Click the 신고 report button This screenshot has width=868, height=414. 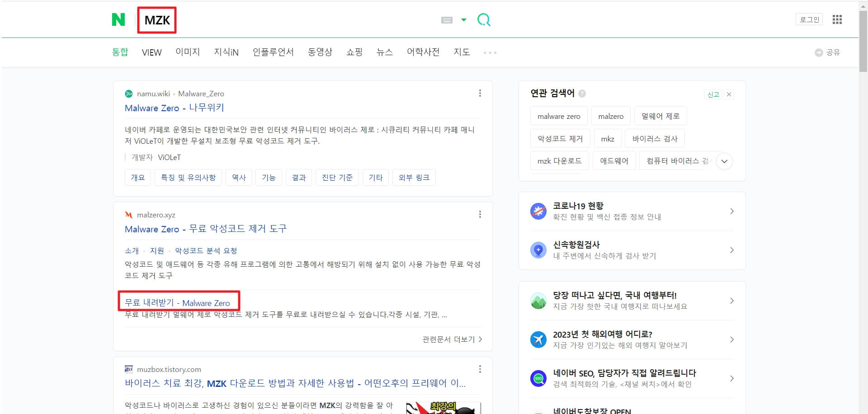click(x=713, y=94)
